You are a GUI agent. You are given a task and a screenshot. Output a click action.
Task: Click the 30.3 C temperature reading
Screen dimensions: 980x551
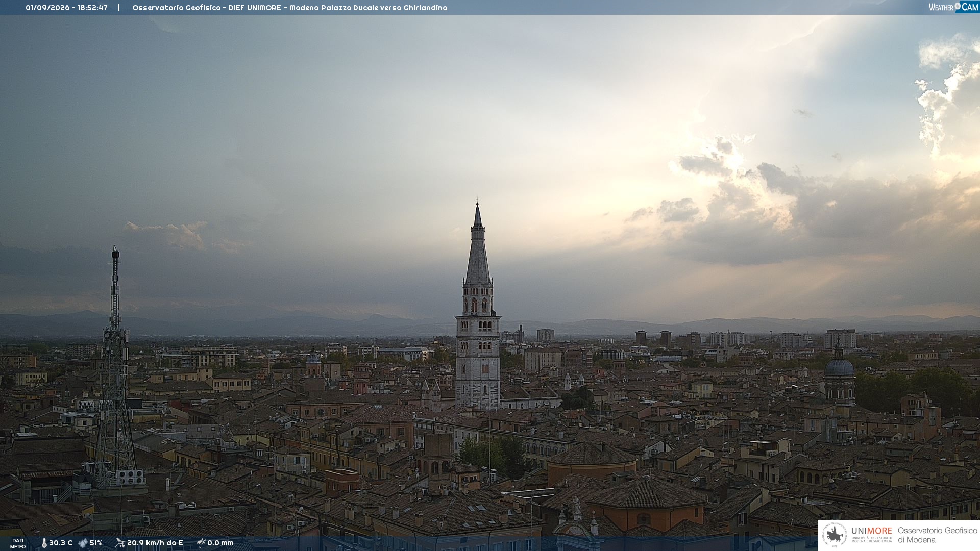click(x=61, y=543)
